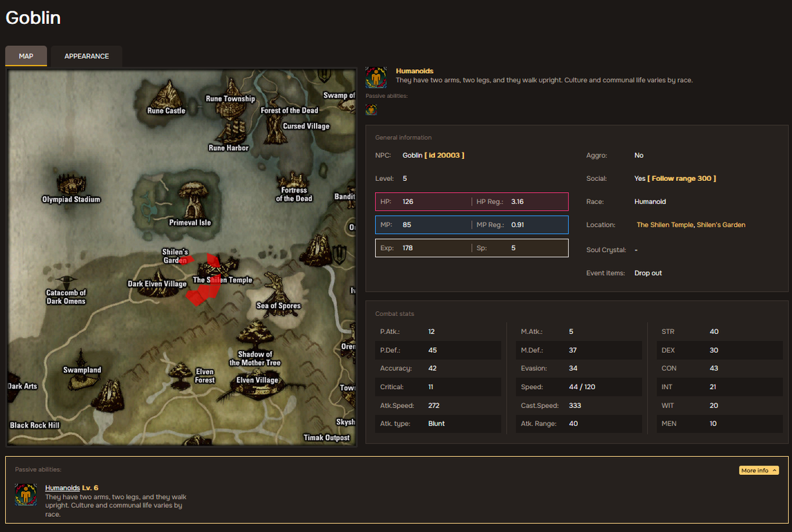Collapse the More info button
The height and width of the screenshot is (532, 792).
coord(759,470)
